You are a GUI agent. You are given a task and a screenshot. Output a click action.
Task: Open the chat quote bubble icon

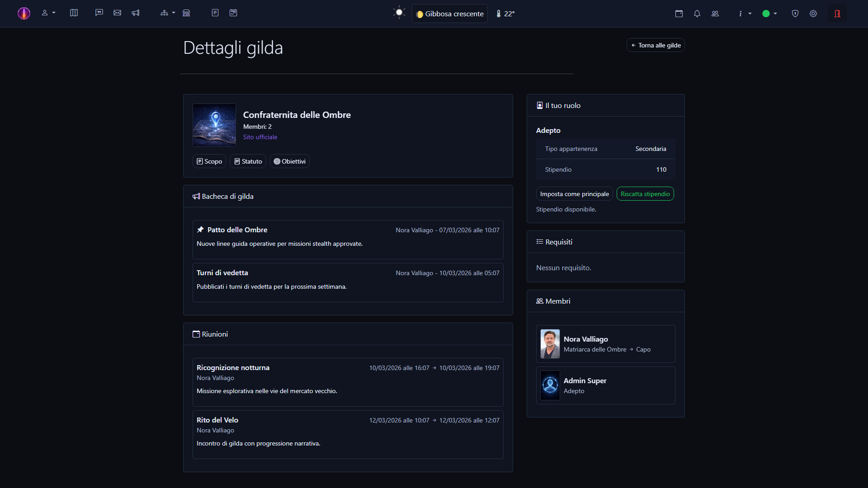coord(99,13)
